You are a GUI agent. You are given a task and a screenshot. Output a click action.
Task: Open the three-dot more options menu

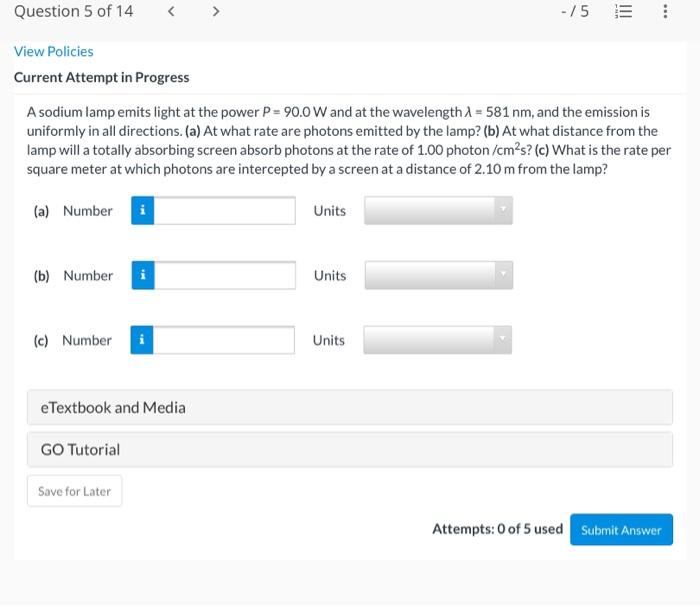coord(665,11)
